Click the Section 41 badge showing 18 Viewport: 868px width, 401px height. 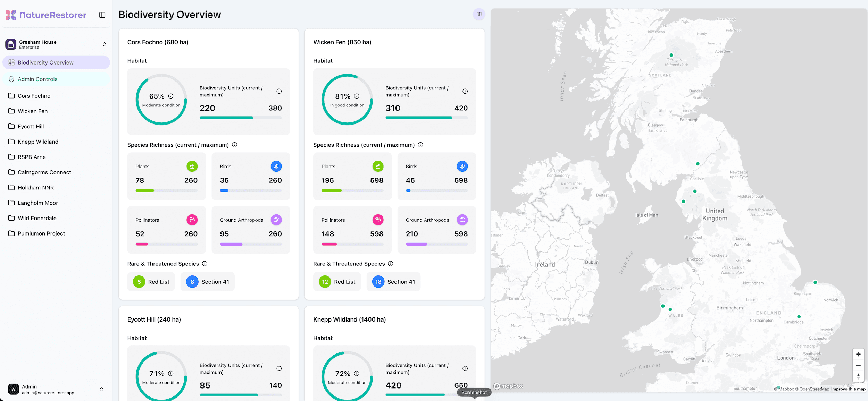coord(393,282)
